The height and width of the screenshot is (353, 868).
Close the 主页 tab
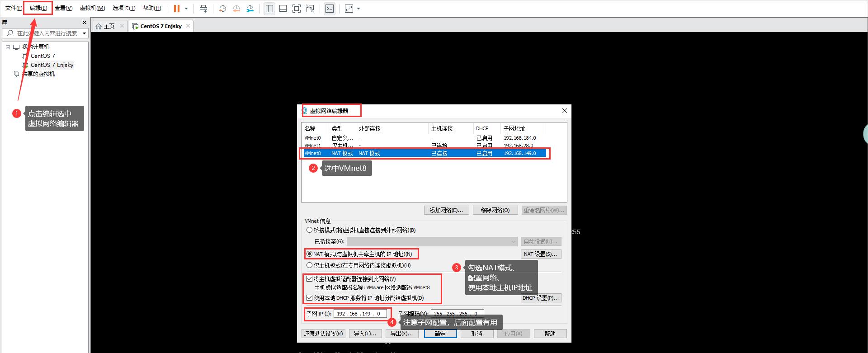point(122,26)
